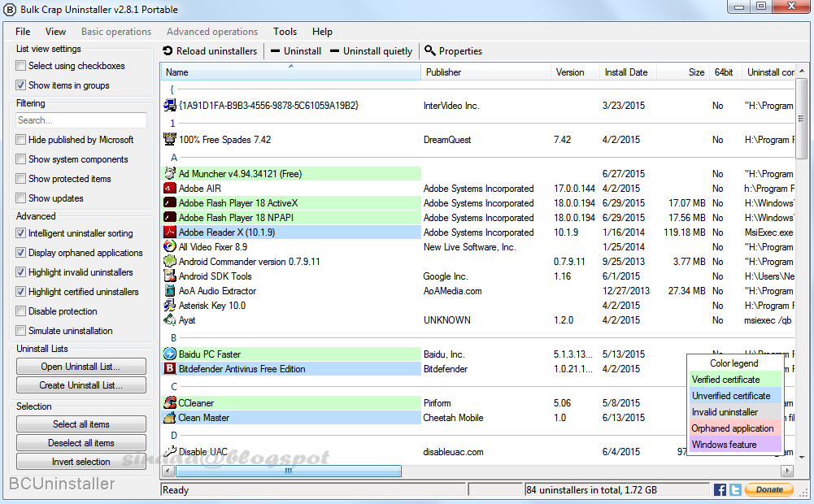Click the Adobe Flash Player 18 ActiveX icon
814x504 pixels.
[x=170, y=202]
